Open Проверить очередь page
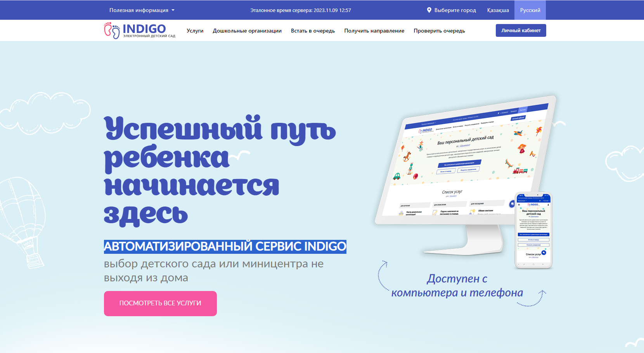Viewport: 644px width, 353px height. pos(439,31)
